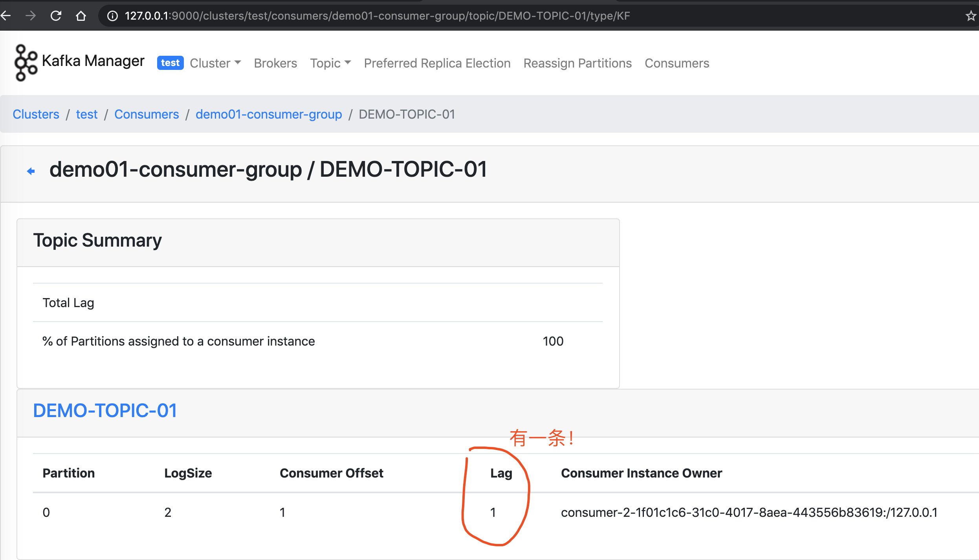Screen dimensions: 979x560
Task: Expand the Topic dropdown options
Action: pyautogui.click(x=330, y=62)
